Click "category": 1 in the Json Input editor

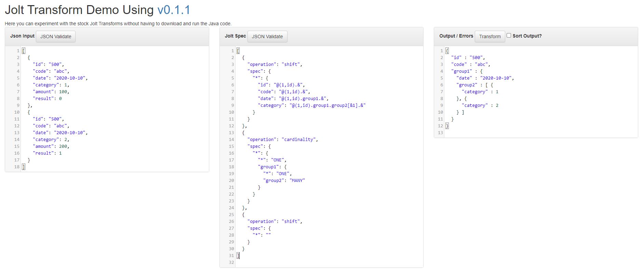[51, 85]
